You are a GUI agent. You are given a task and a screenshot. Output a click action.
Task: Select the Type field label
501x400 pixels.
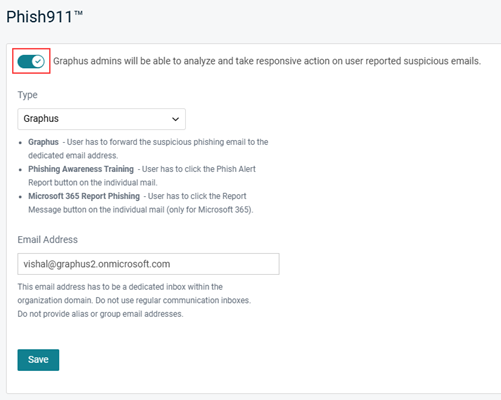pyautogui.click(x=27, y=95)
